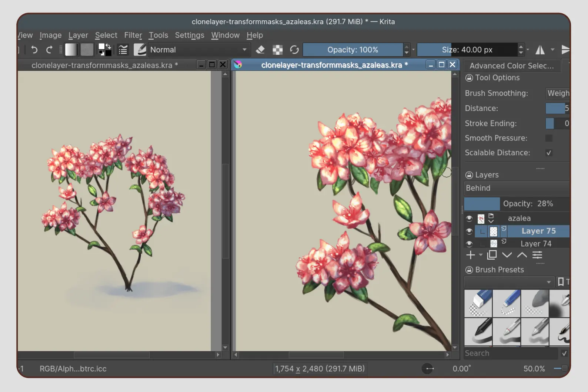Click the brush preset Search field
This screenshot has height=392, width=588.
pyautogui.click(x=511, y=353)
